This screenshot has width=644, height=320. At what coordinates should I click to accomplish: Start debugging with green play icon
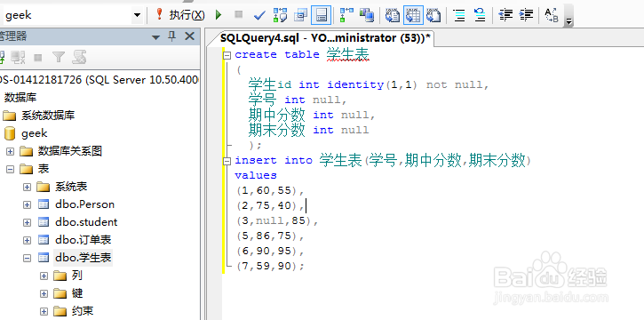click(x=219, y=15)
